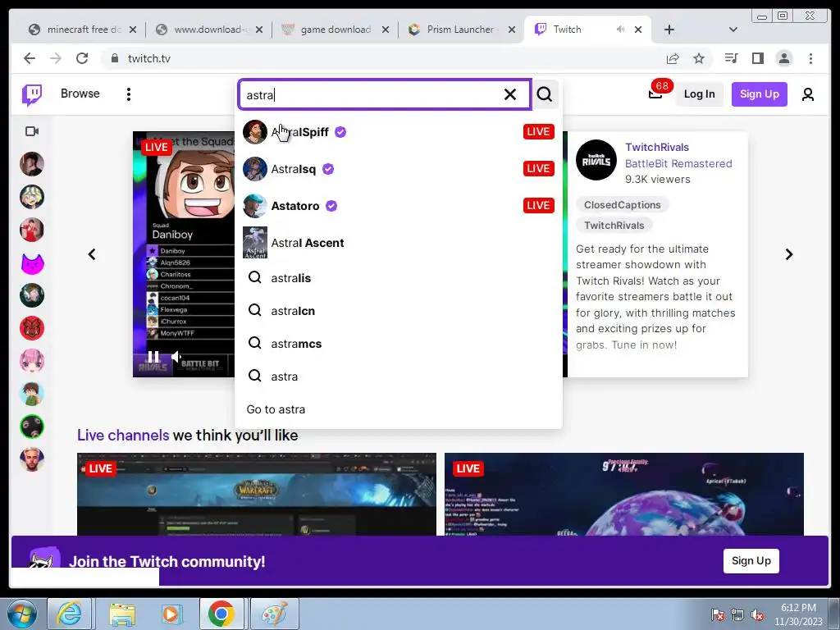
Task: Pick the plain astra search suggestion
Action: (398, 376)
